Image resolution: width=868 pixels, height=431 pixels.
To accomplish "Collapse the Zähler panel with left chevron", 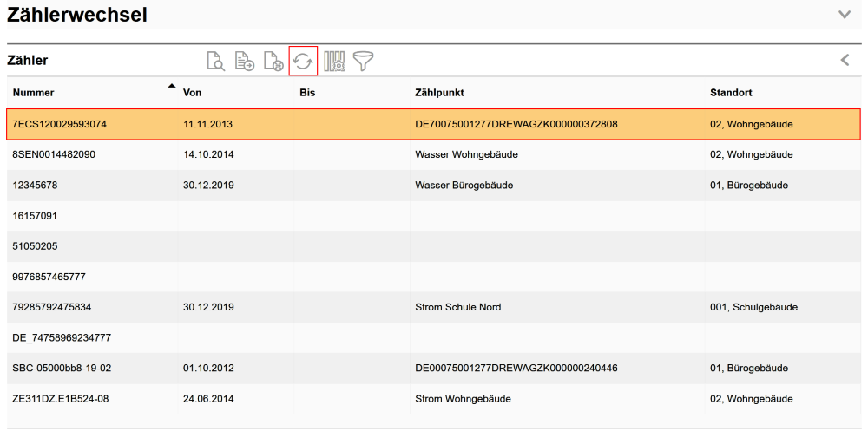I will click(x=845, y=60).
